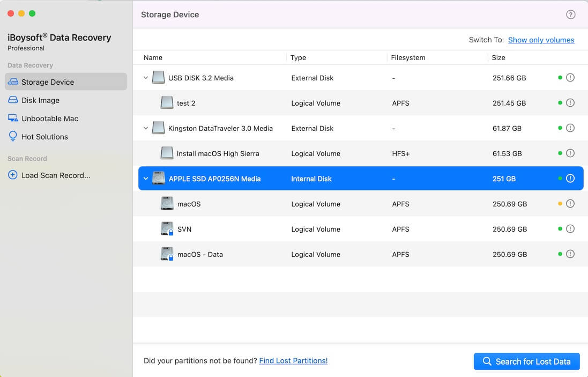Click the 251.66 GB size value
This screenshot has width=588, height=377.
pyautogui.click(x=509, y=78)
